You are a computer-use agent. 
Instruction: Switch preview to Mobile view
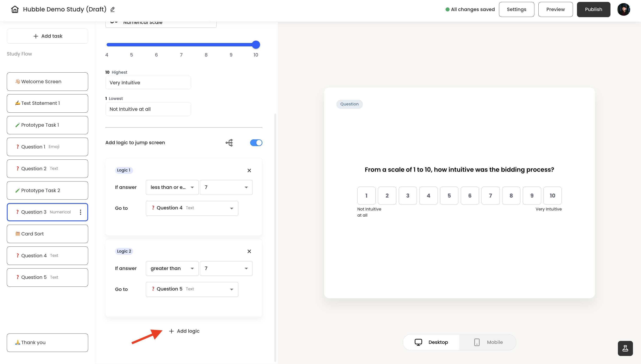488,342
